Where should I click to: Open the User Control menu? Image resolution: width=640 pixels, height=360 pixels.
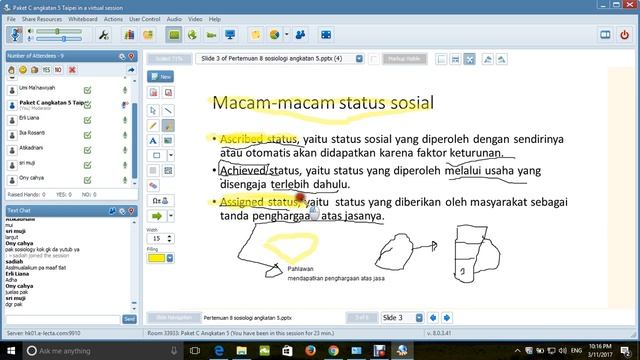pos(144,19)
